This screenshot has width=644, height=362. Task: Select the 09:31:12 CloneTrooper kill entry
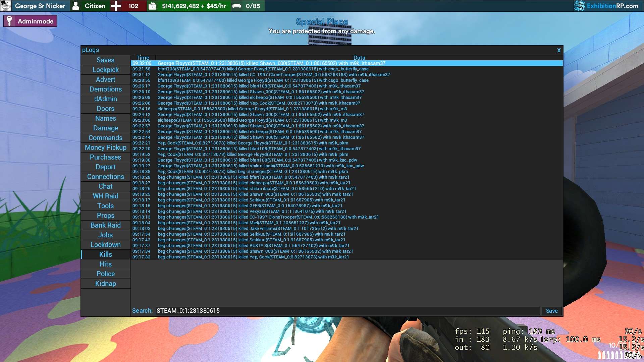(347, 75)
